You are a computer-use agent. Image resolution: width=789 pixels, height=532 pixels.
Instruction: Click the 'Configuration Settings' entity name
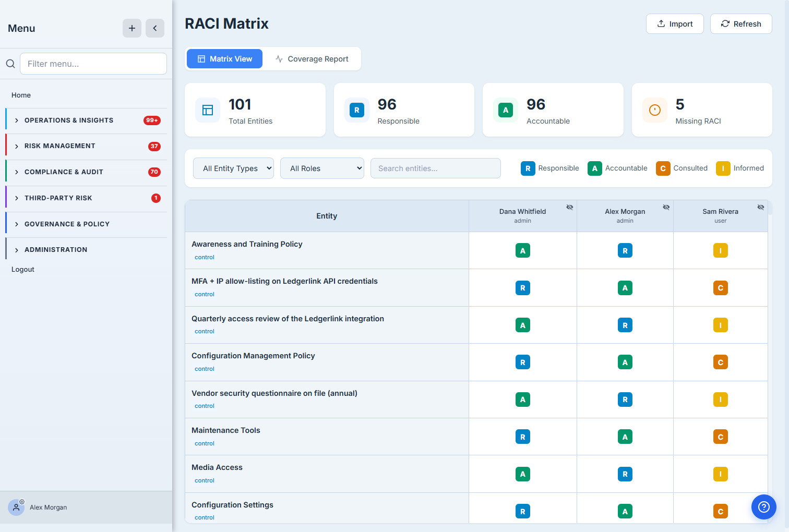point(232,505)
